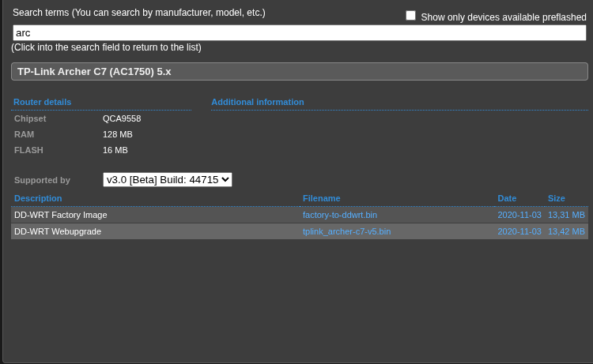
Task: Click the QCA9558 chipset value
Action: pos(122,118)
